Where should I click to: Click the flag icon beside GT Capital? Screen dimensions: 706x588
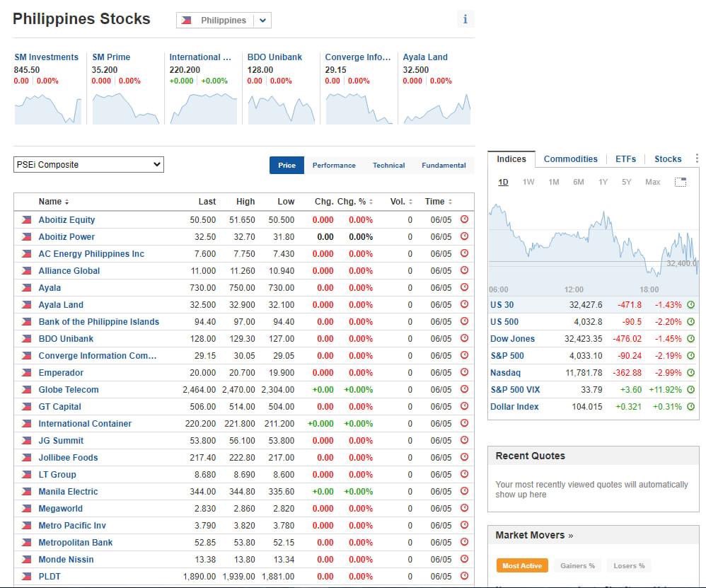(27, 407)
